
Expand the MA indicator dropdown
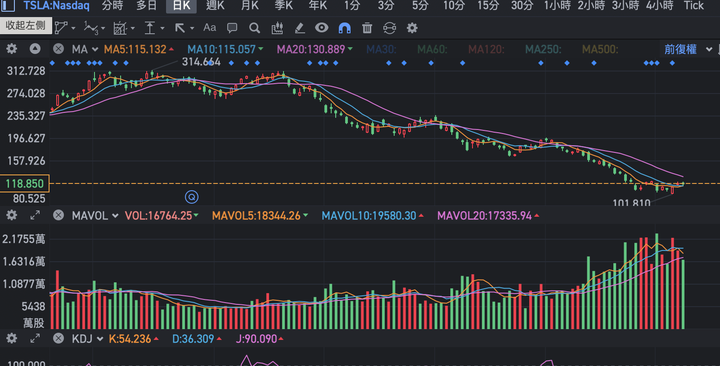[95, 49]
